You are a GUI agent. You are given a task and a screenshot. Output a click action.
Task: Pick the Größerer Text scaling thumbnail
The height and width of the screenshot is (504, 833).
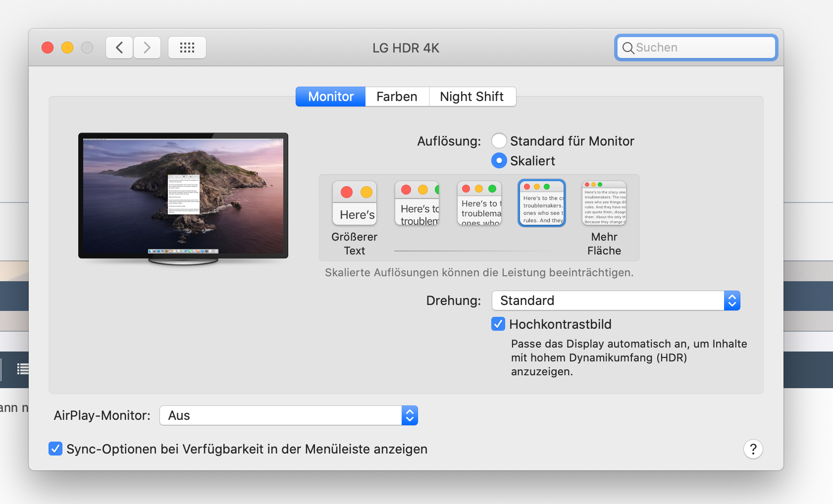355,203
